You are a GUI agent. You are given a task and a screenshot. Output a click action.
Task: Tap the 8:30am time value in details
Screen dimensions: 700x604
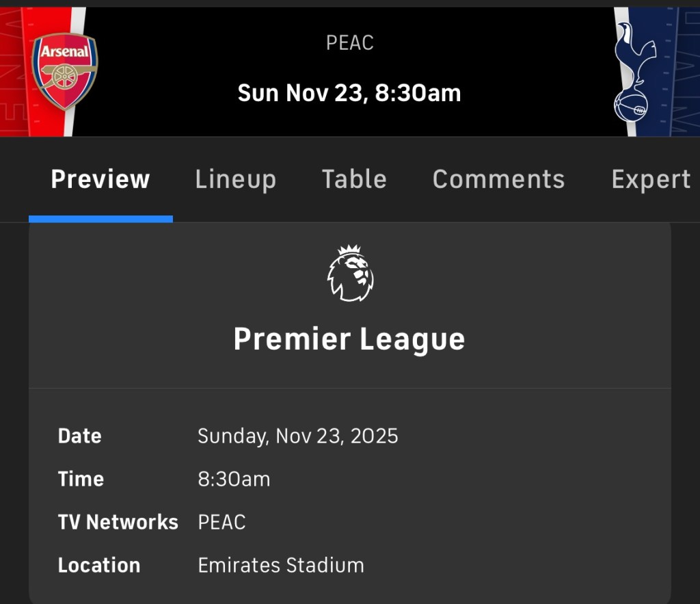[x=234, y=479]
